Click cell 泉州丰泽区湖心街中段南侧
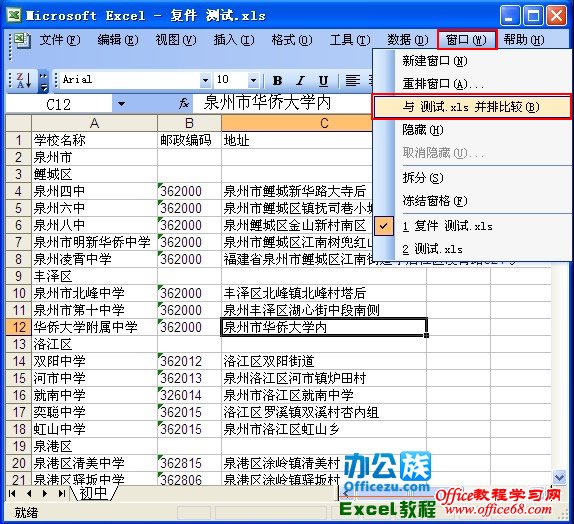This screenshot has width=574, height=524. [x=324, y=310]
